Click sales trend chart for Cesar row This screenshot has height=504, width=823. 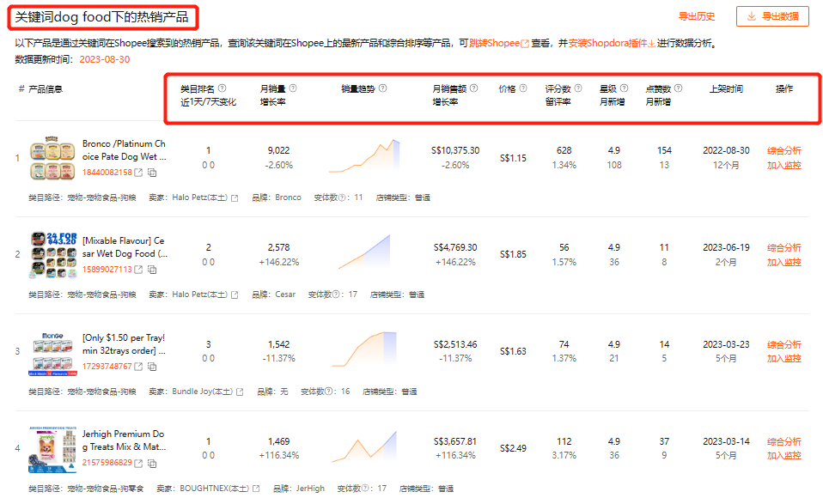click(x=363, y=252)
